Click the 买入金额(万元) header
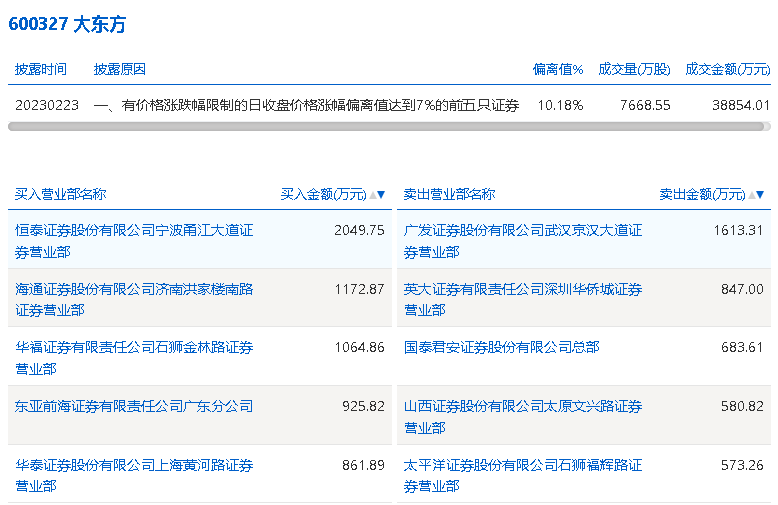The image size is (778, 505). 324,194
